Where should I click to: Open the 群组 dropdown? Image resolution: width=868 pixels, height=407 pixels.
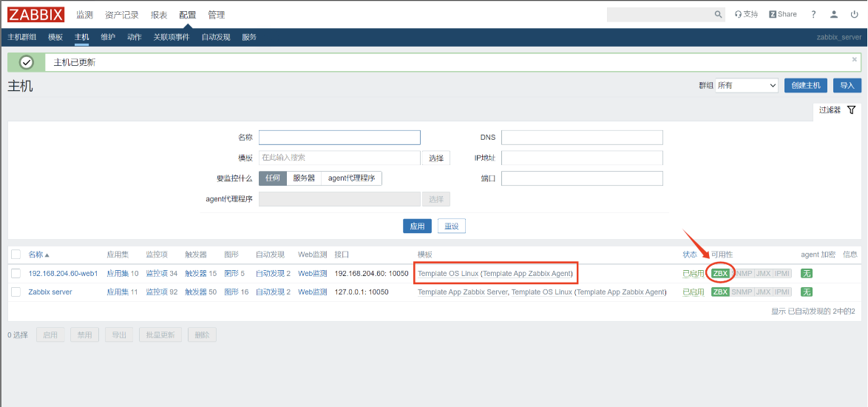point(747,85)
